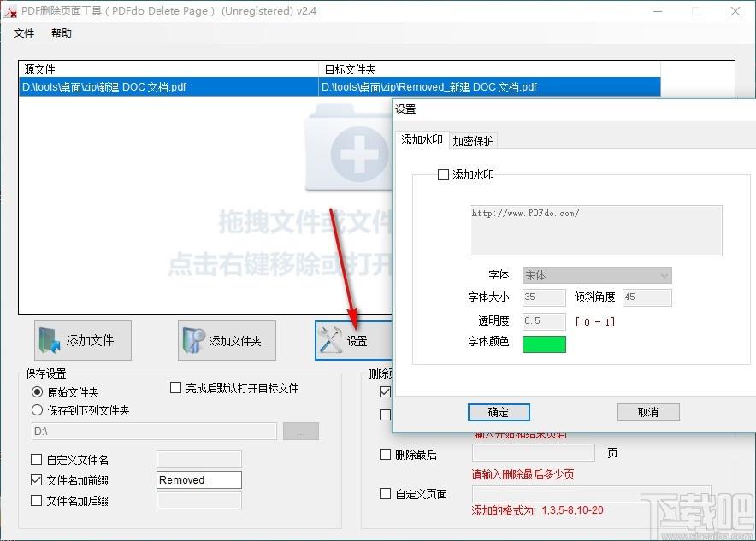Pick the green font color swatch
The image size is (756, 541).
click(x=544, y=344)
